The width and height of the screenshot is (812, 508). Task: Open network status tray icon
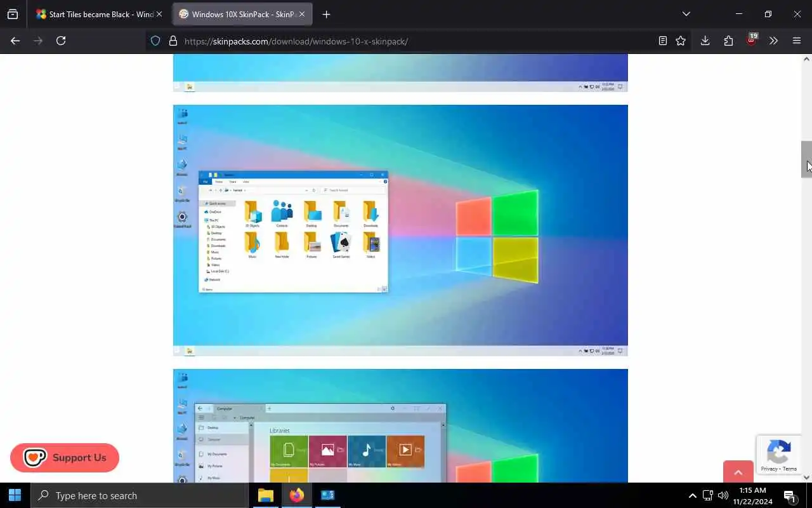point(707,495)
